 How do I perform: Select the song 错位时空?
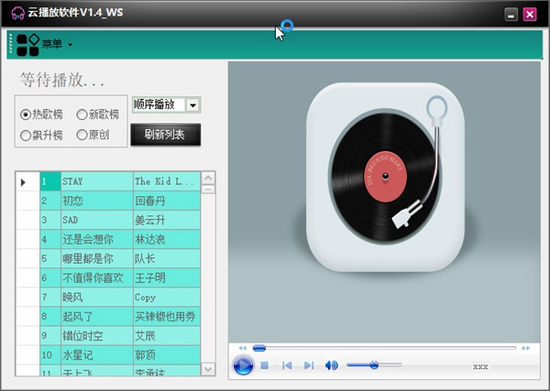coord(97,336)
